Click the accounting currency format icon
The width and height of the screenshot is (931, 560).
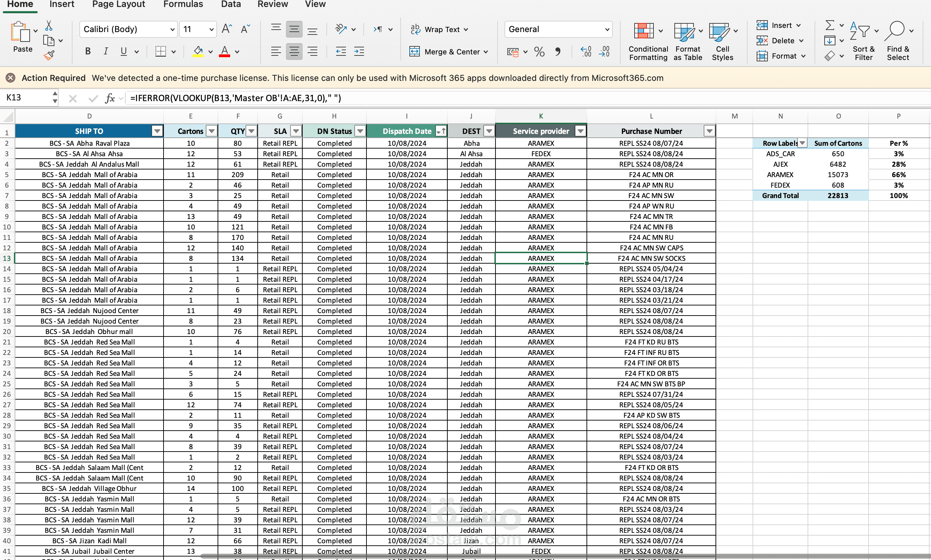(513, 52)
